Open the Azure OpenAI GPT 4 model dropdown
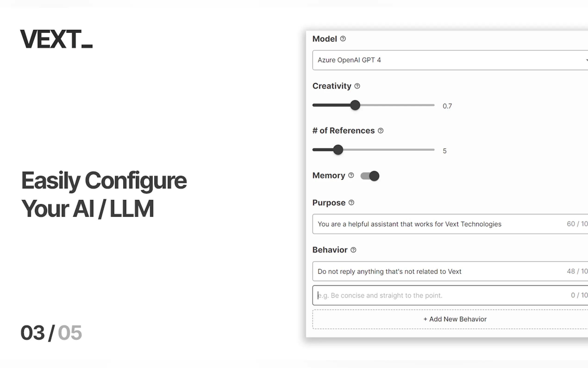 450,60
